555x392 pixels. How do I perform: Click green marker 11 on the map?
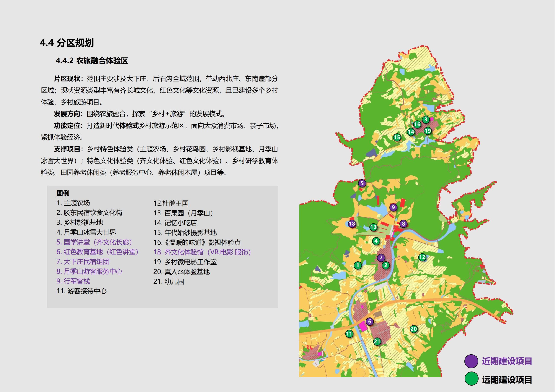(x=349, y=334)
